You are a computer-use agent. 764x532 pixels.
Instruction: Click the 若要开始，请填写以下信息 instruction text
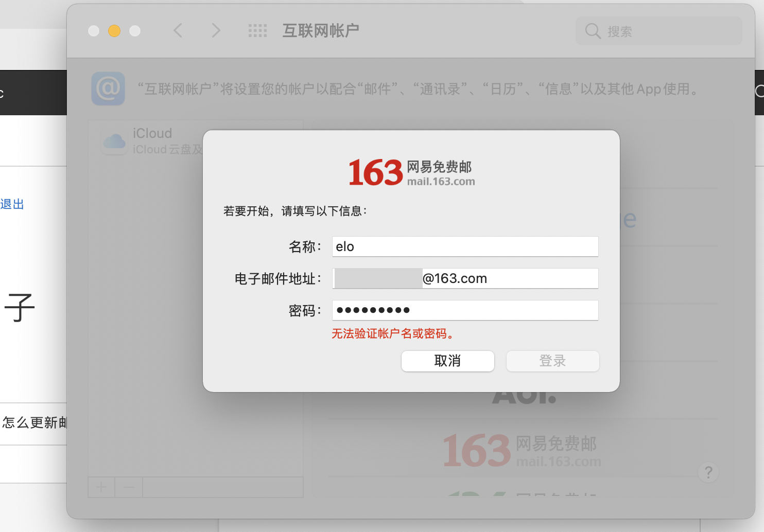[295, 211]
